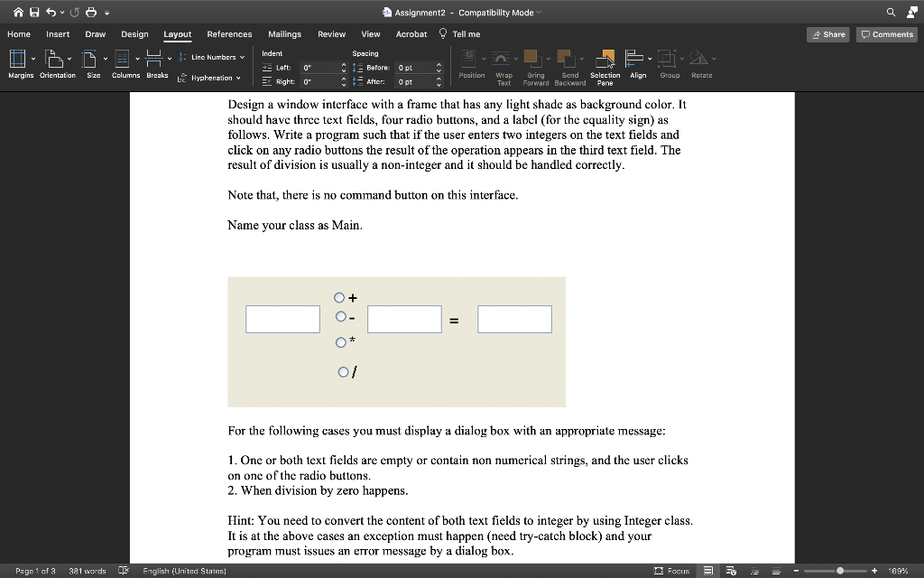Image resolution: width=924 pixels, height=578 pixels.
Task: Open the Quick Access Toolbar customize arrow
Action: coord(106,13)
